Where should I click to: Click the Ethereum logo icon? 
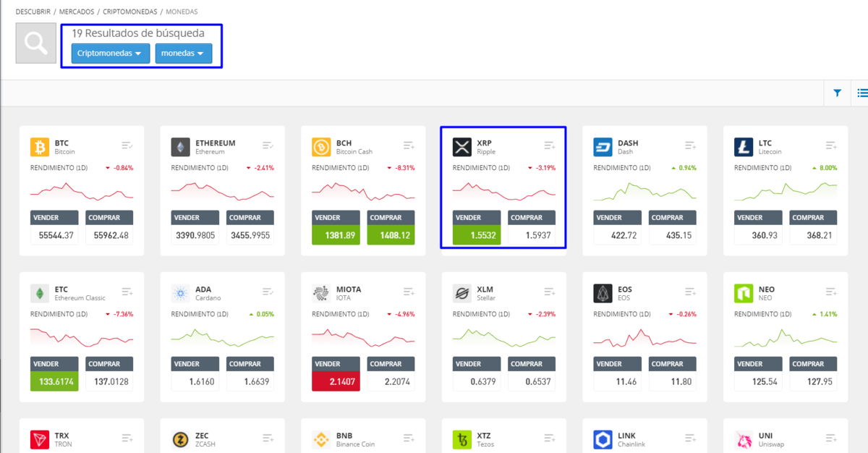pos(180,148)
